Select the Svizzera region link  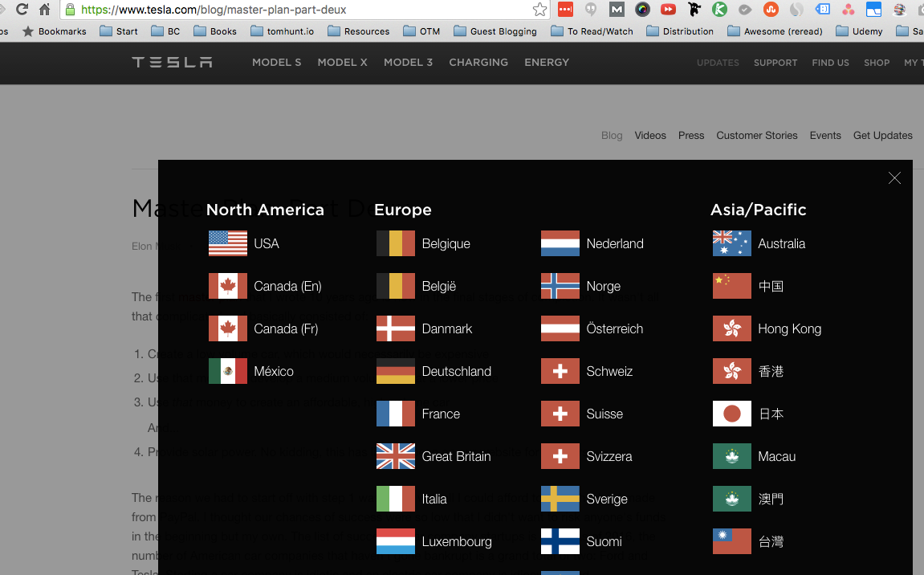(x=609, y=456)
